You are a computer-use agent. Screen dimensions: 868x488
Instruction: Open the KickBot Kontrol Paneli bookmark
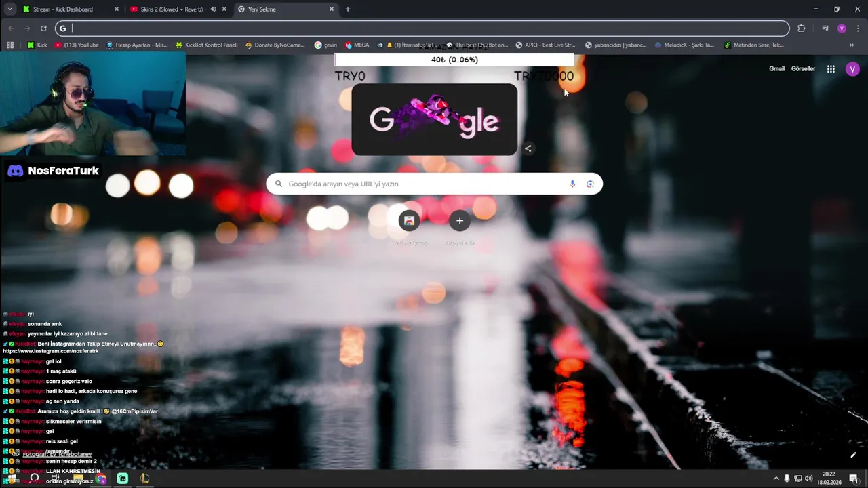(x=206, y=45)
